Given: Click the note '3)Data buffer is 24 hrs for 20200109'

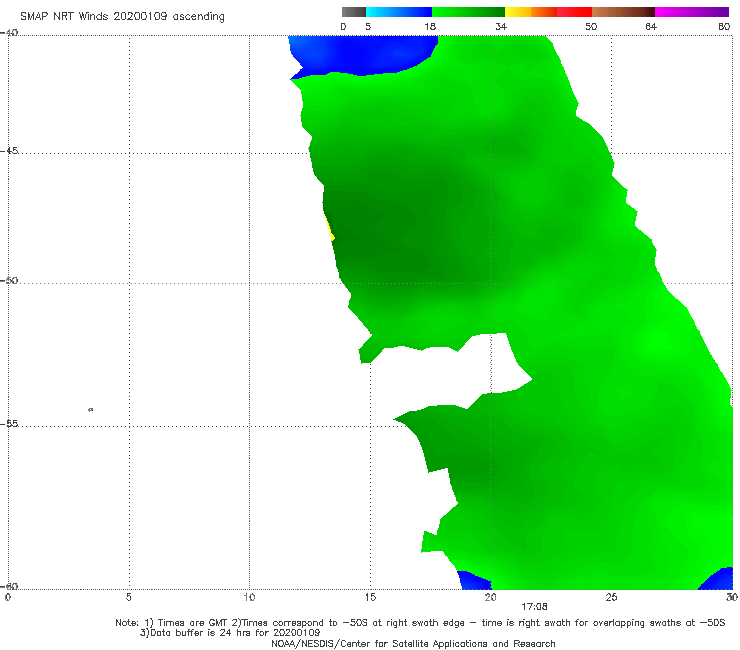Looking at the screenshot, I should (x=230, y=633).
